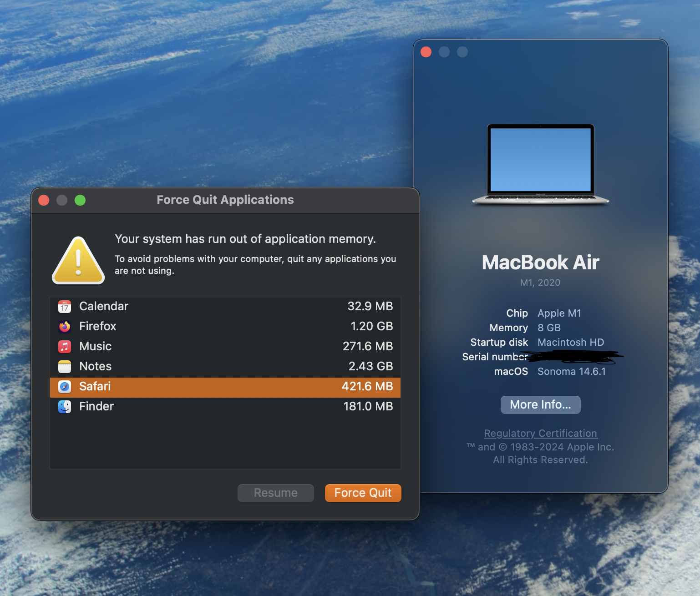700x596 pixels.
Task: Click the MacBook Air heading
Action: point(541,263)
